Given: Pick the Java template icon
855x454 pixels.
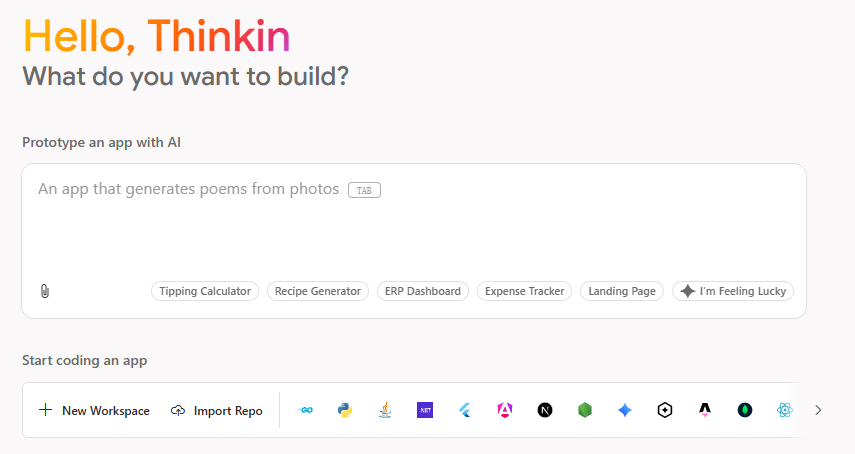Looking at the screenshot, I should pyautogui.click(x=385, y=410).
